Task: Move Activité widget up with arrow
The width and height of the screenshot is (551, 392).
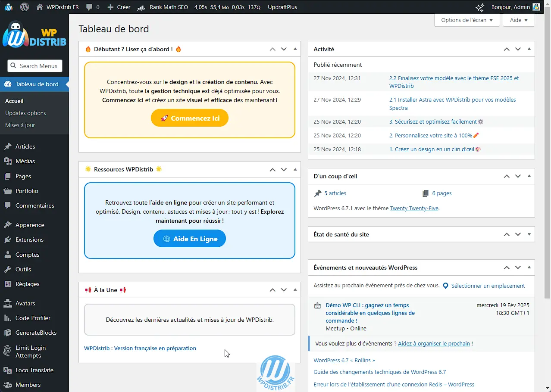Action: pyautogui.click(x=507, y=49)
